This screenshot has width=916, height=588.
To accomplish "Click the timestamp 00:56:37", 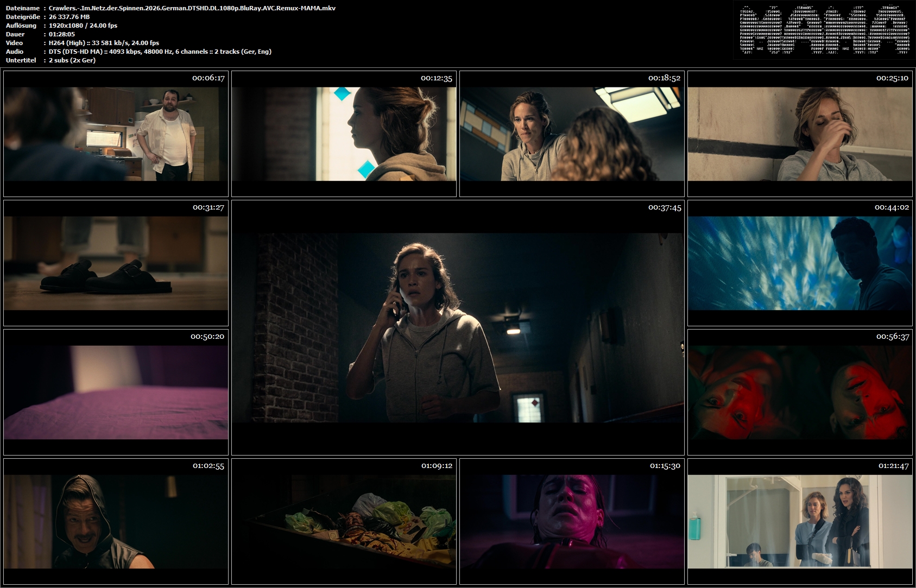I will pos(893,337).
